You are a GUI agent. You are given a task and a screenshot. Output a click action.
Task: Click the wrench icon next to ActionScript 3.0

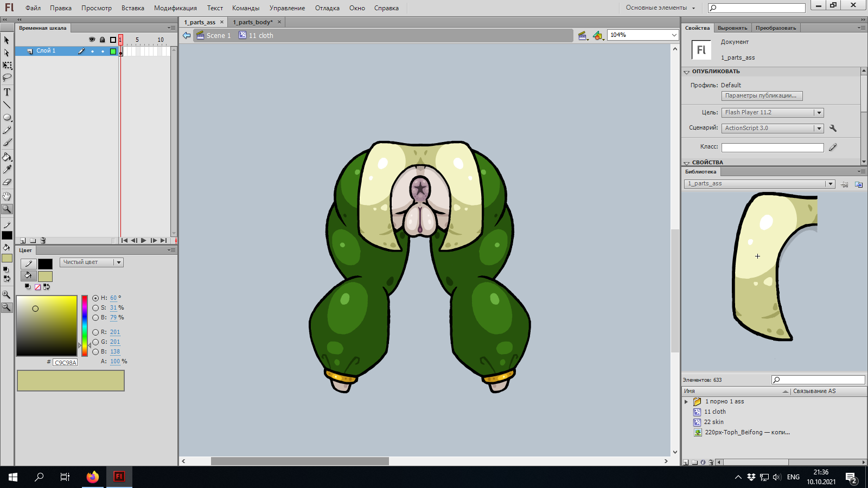click(833, 128)
